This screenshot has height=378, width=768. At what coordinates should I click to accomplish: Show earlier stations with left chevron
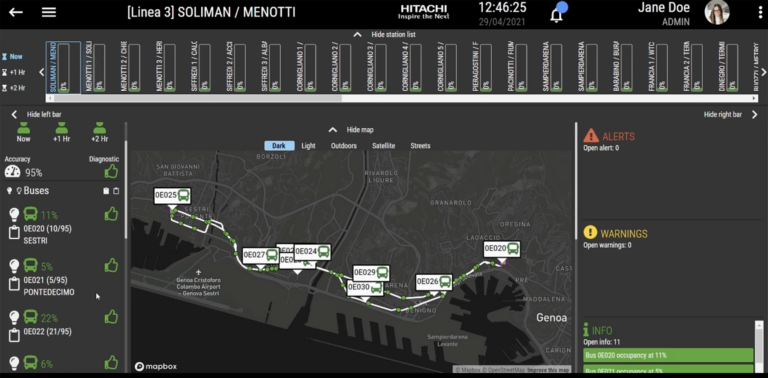pyautogui.click(x=41, y=72)
